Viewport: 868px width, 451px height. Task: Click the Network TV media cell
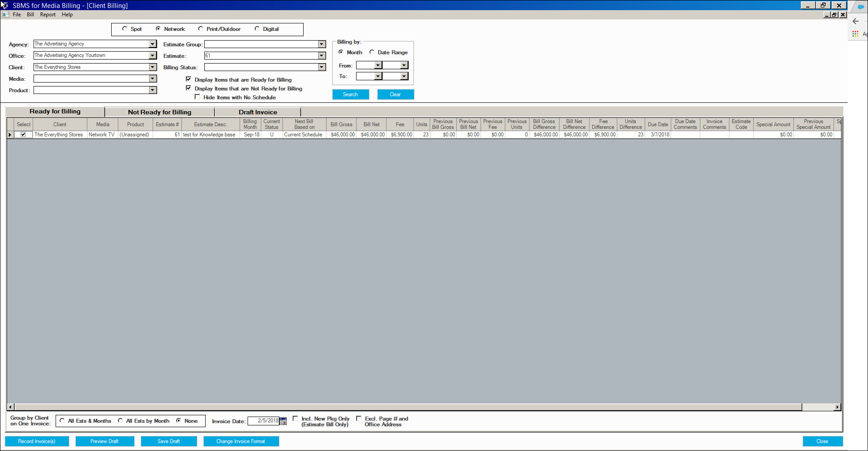click(102, 135)
